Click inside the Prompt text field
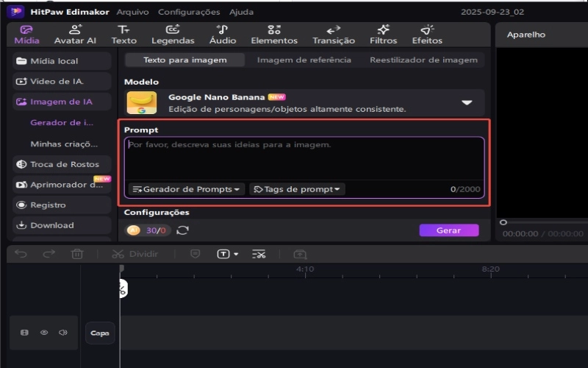Viewport: 588px width, 368px height. pyautogui.click(x=304, y=158)
